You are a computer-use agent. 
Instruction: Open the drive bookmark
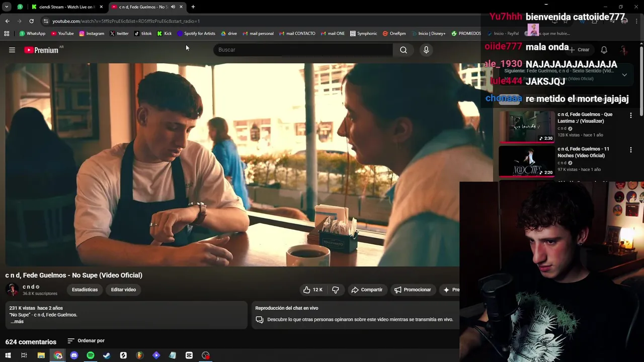coord(229,34)
